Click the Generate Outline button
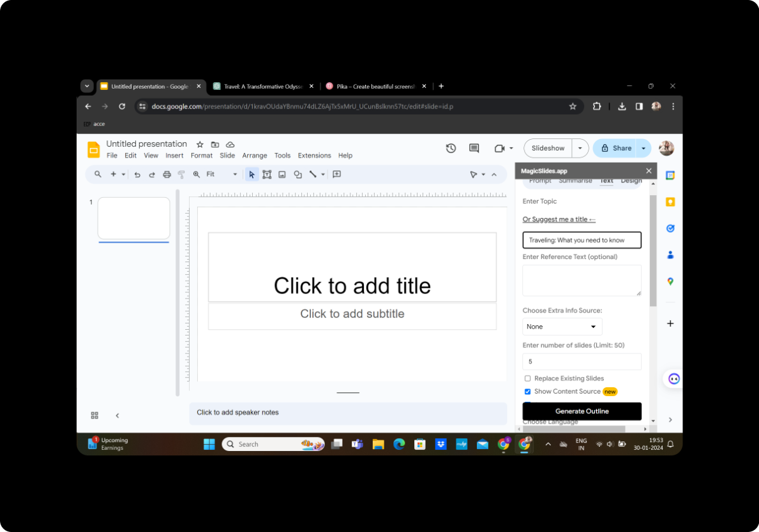The height and width of the screenshot is (532, 759). click(582, 411)
